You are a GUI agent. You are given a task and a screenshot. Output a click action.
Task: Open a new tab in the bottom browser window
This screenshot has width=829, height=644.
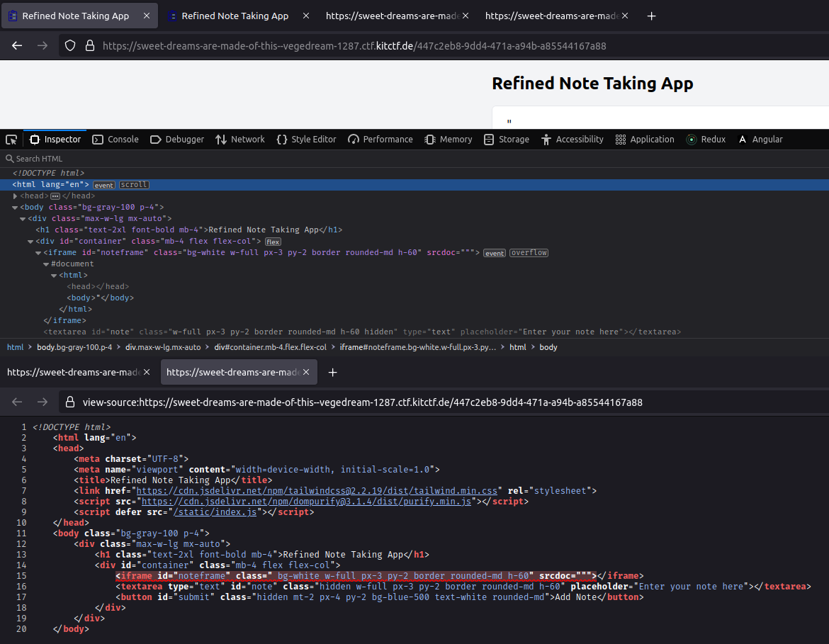pos(332,371)
